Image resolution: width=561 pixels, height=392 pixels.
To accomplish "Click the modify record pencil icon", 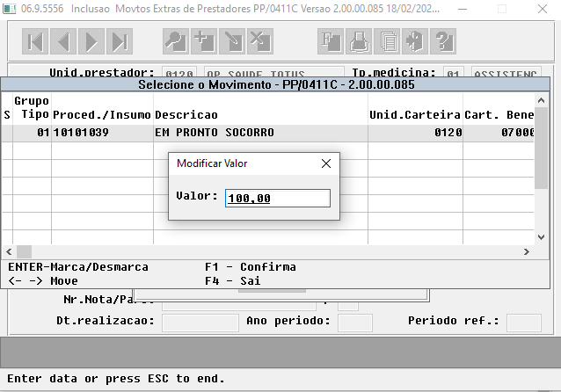I will (232, 41).
